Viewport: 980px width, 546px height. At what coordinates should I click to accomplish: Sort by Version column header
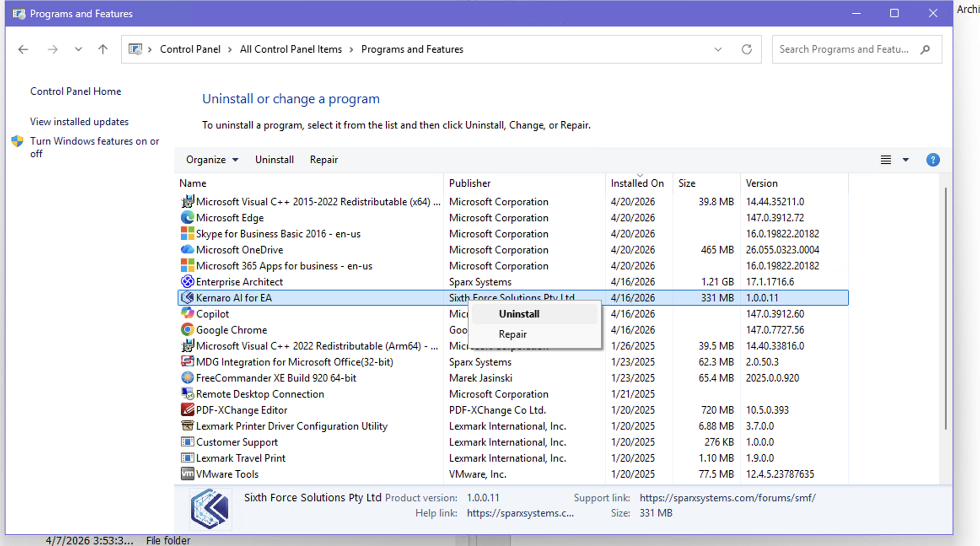point(794,183)
